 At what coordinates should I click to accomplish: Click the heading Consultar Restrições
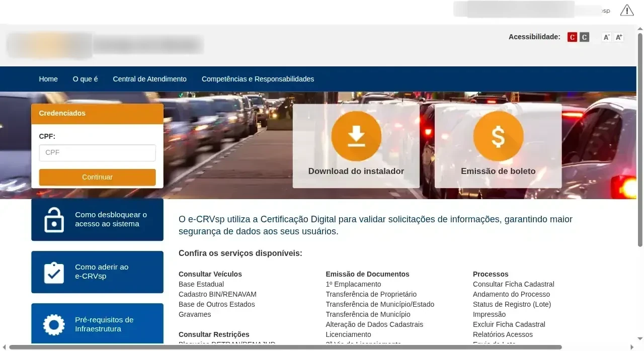click(214, 334)
